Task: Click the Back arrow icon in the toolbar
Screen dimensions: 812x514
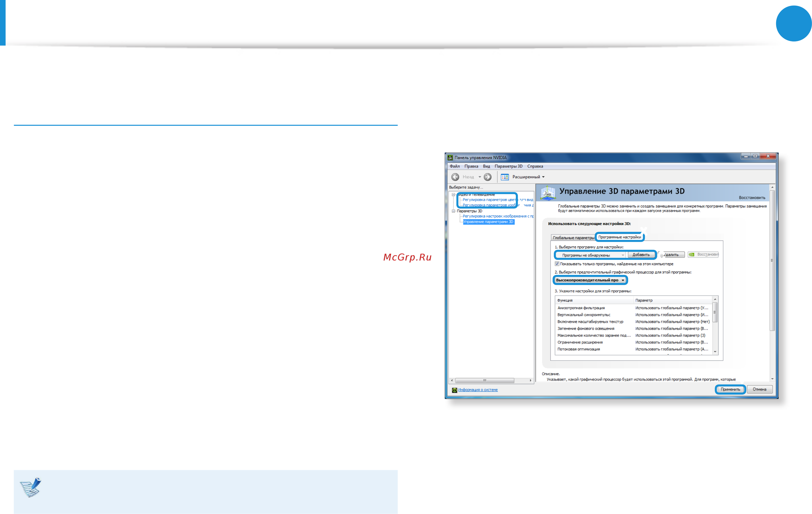Action: pyautogui.click(x=455, y=177)
